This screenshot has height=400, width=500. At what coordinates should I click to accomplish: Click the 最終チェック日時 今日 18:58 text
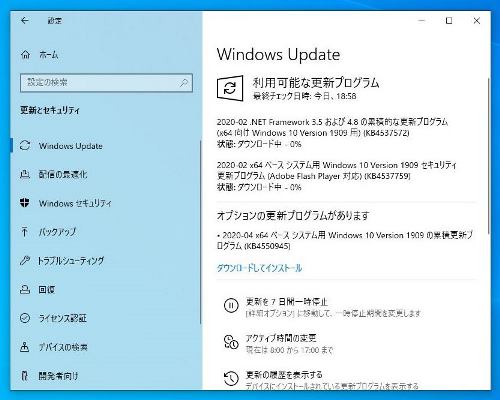point(304,96)
